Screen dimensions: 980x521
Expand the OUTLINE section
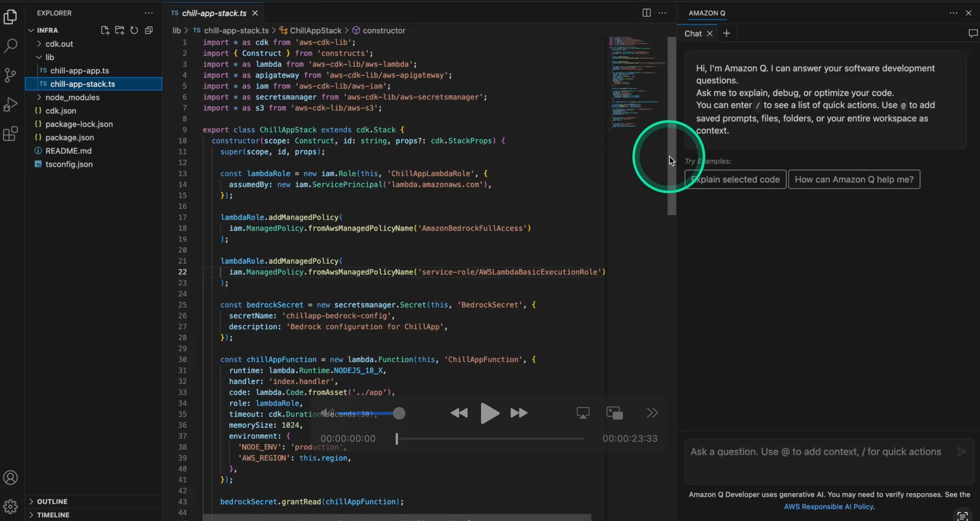[x=52, y=502]
